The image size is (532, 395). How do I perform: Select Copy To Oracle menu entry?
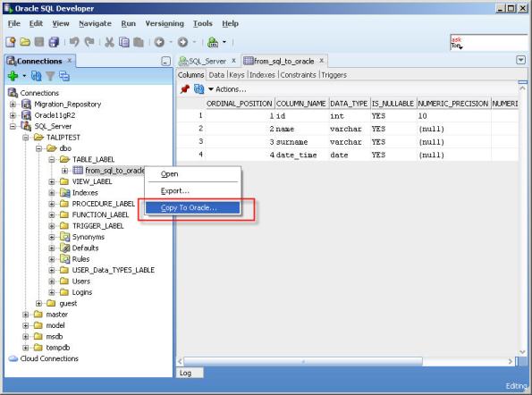click(193, 208)
